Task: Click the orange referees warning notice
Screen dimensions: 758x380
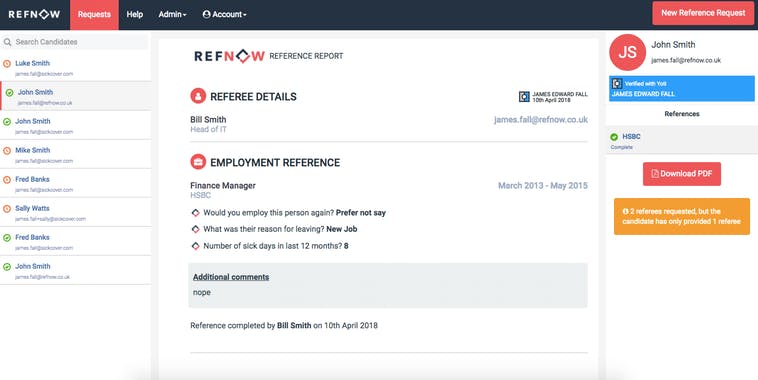Action: [x=682, y=216]
